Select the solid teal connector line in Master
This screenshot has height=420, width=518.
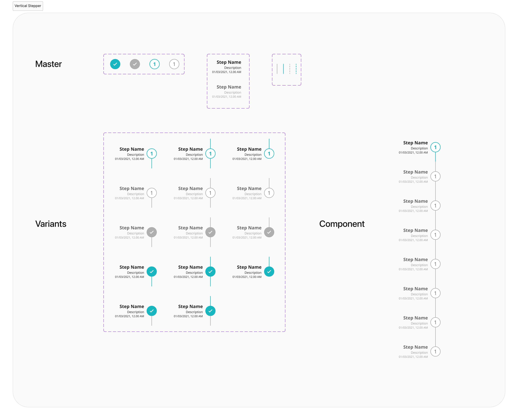pyautogui.click(x=283, y=69)
